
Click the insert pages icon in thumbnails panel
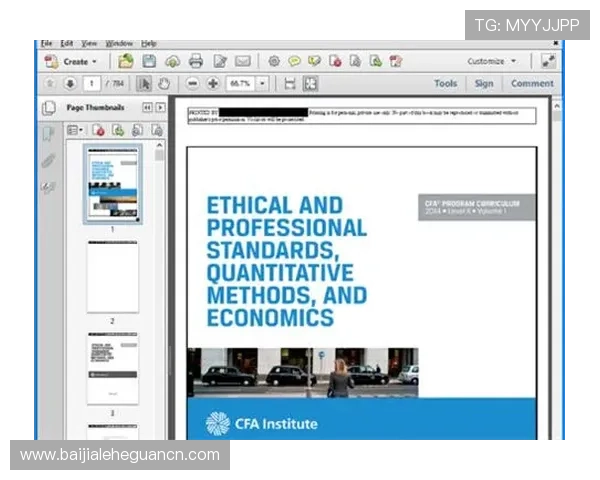click(118, 131)
